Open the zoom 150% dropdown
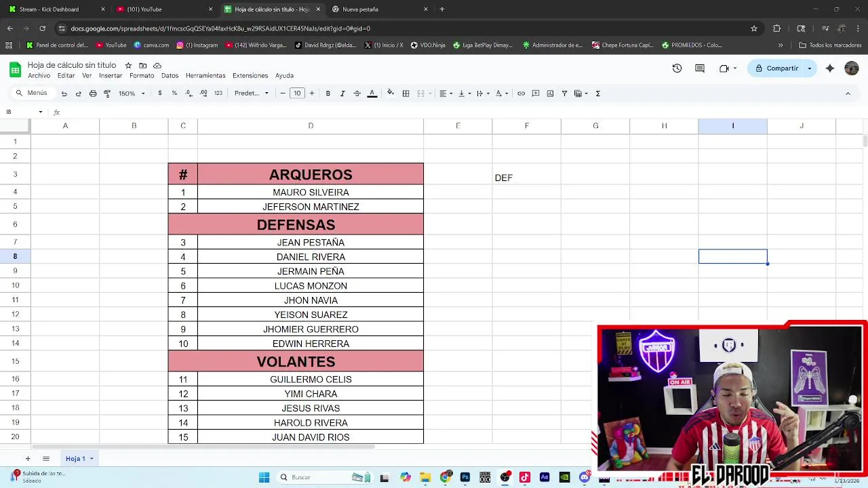This screenshot has height=488, width=868. point(132,94)
